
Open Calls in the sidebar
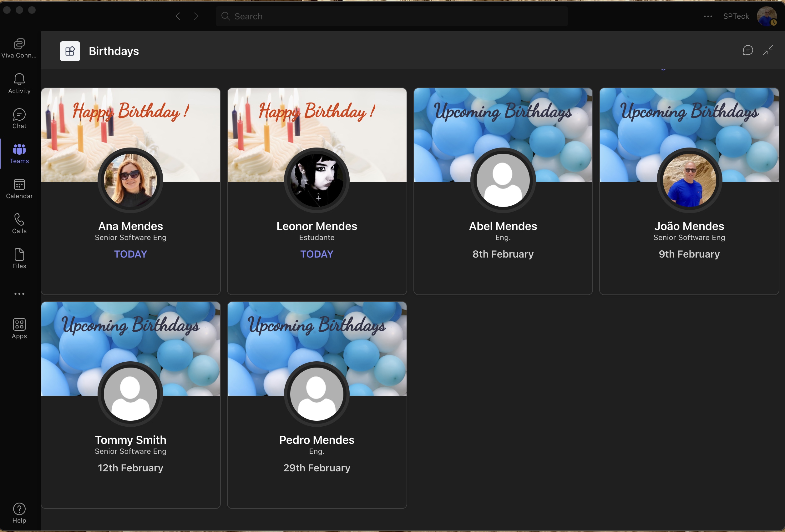click(19, 224)
